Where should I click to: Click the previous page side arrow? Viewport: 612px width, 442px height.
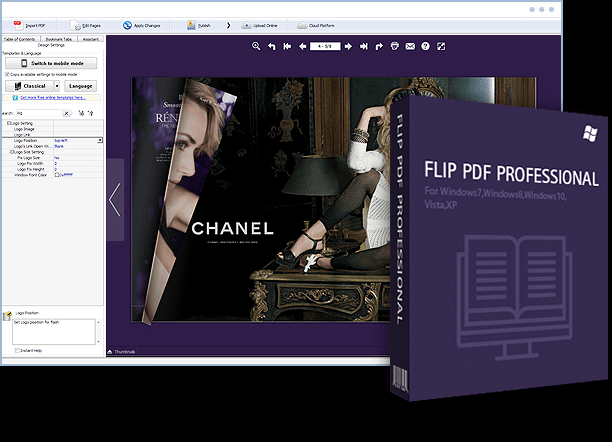click(x=115, y=200)
